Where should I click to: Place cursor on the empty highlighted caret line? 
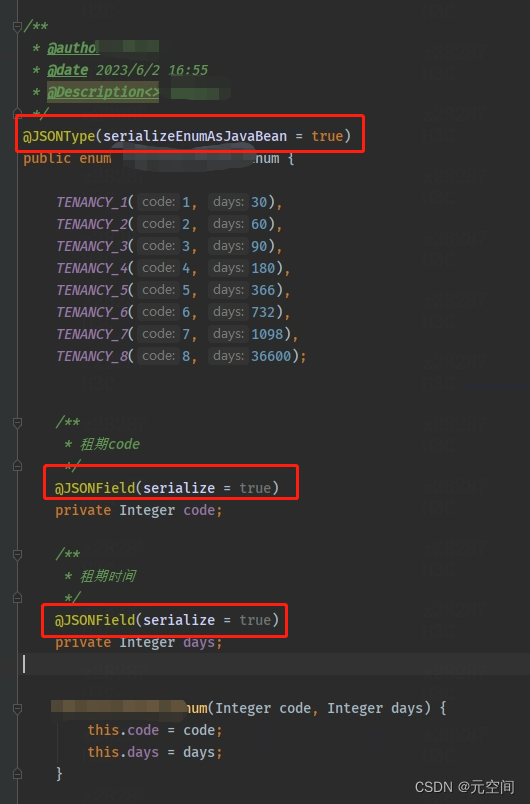point(276,665)
